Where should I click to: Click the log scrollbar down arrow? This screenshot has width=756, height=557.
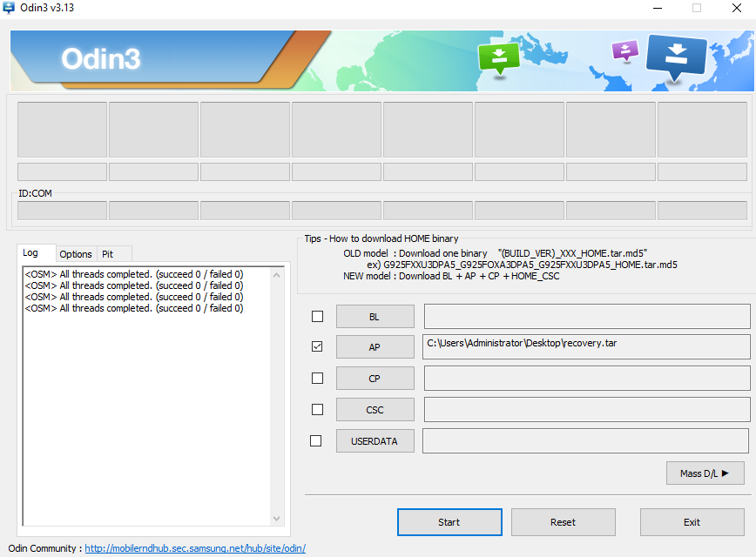pyautogui.click(x=277, y=519)
